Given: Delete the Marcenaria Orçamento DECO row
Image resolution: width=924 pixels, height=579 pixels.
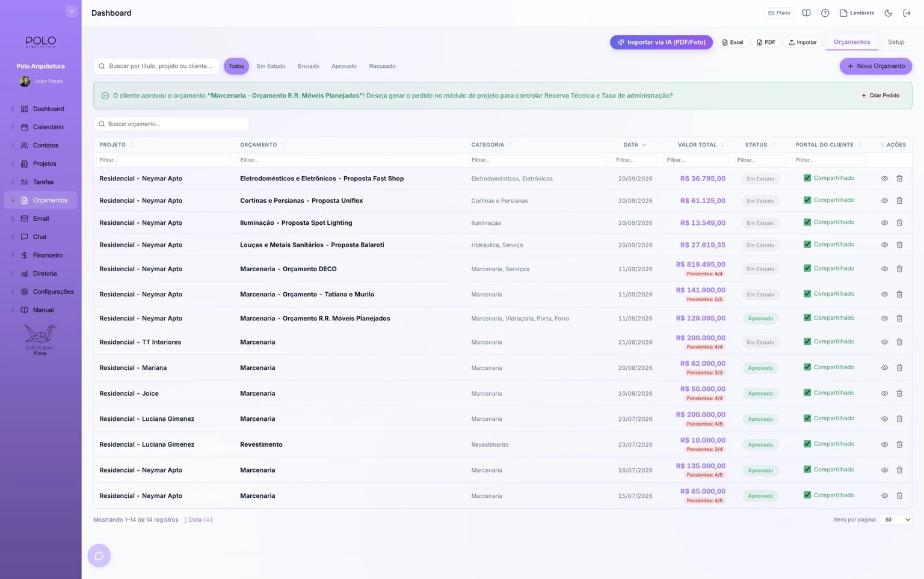Looking at the screenshot, I should tap(899, 269).
